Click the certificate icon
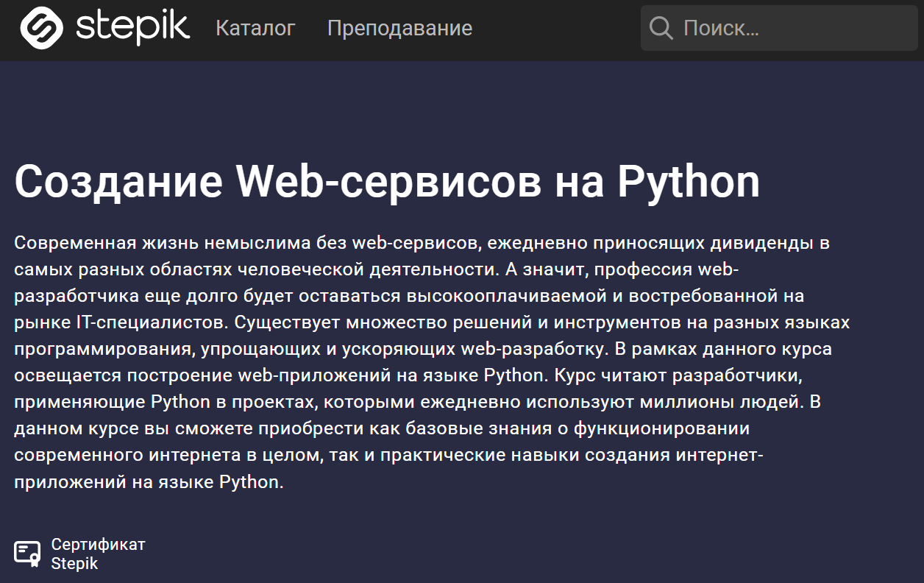This screenshot has height=583, width=924. tap(27, 554)
